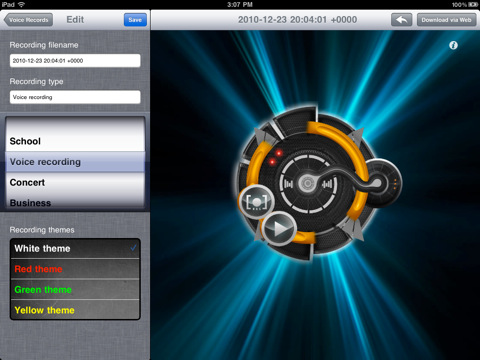Select the Red theme
This screenshot has height=360, width=480.
(75, 269)
